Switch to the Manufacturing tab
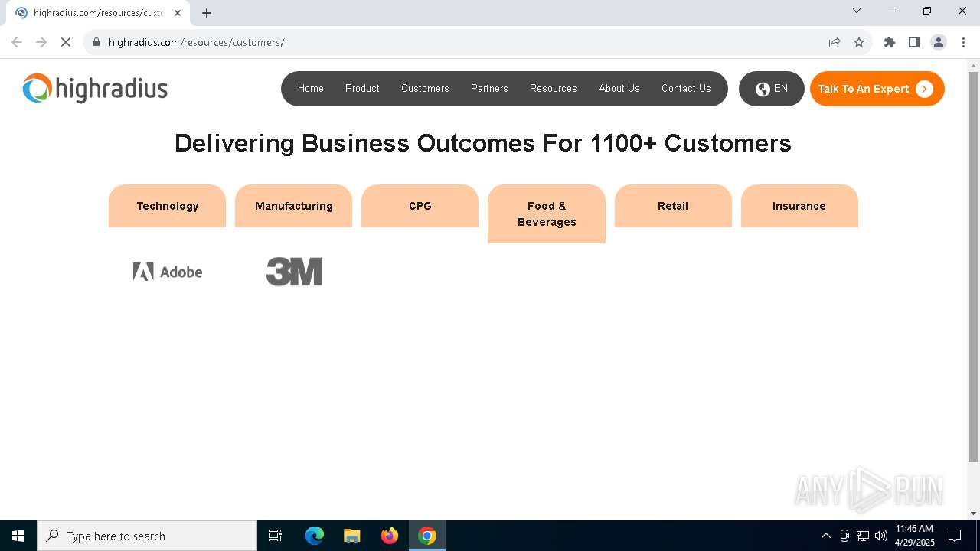The image size is (980, 551). tap(294, 206)
